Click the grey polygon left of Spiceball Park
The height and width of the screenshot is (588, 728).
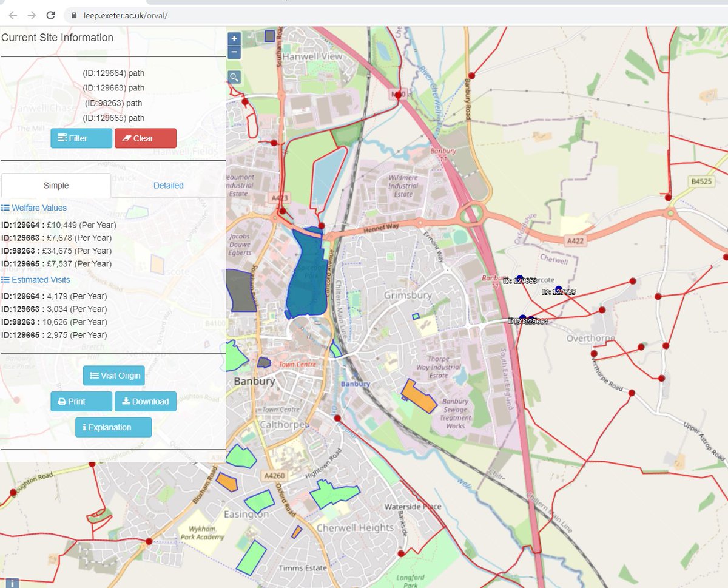(x=241, y=290)
